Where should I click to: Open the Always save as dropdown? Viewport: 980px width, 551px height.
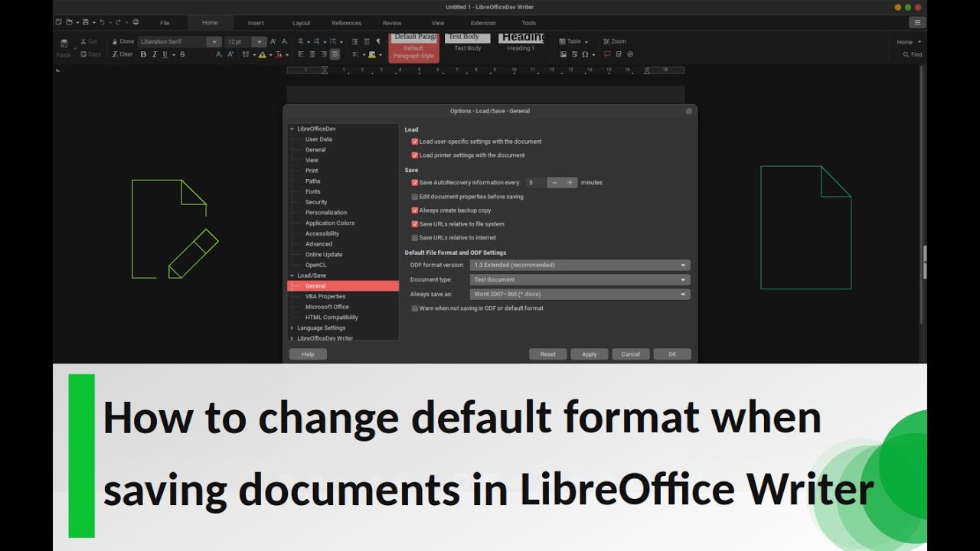click(x=580, y=294)
